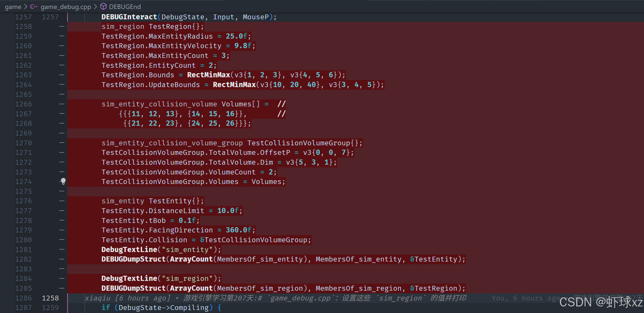Click the deletion minus marker on line 1258
Screen dimensions: 644x313
click(62, 26)
